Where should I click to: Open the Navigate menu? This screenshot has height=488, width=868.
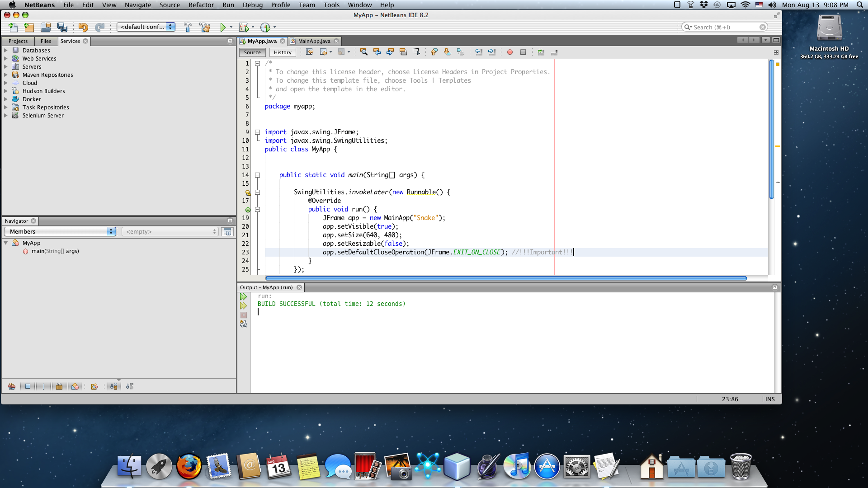pos(138,5)
